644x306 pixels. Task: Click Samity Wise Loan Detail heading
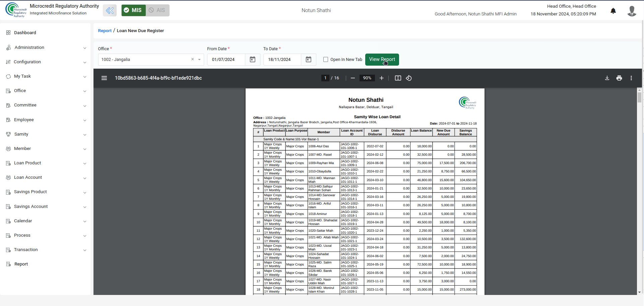(x=377, y=117)
